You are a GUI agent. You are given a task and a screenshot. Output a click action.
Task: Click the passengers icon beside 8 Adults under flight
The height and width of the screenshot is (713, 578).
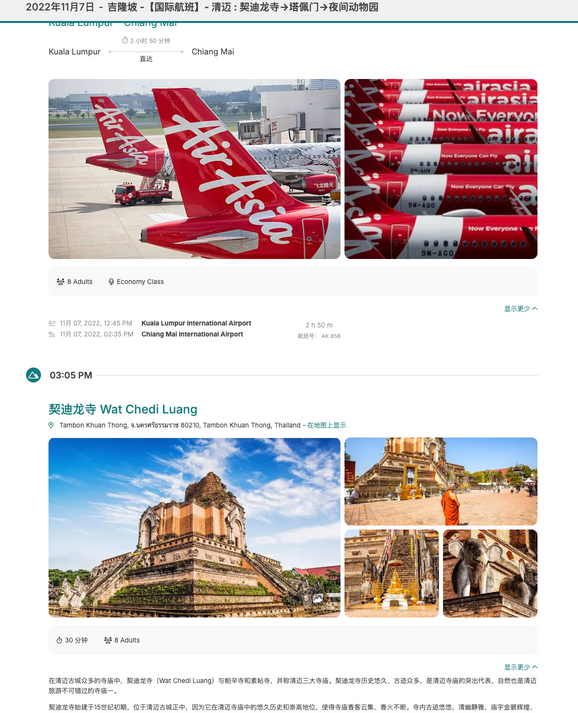click(x=60, y=282)
